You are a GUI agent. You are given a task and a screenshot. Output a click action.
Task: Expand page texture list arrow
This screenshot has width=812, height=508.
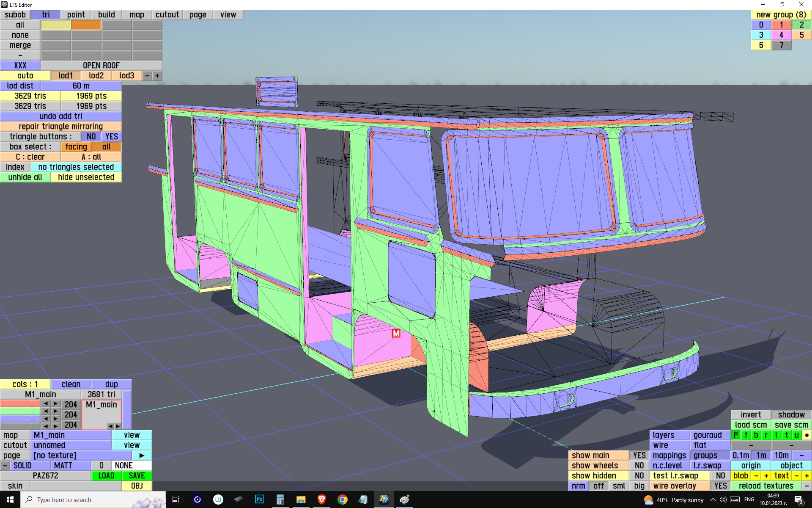point(142,455)
